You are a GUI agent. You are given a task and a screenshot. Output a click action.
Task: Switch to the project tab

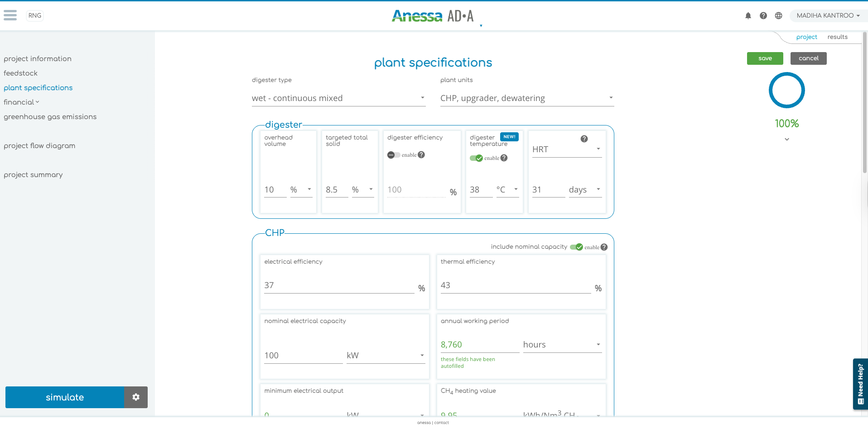(806, 37)
